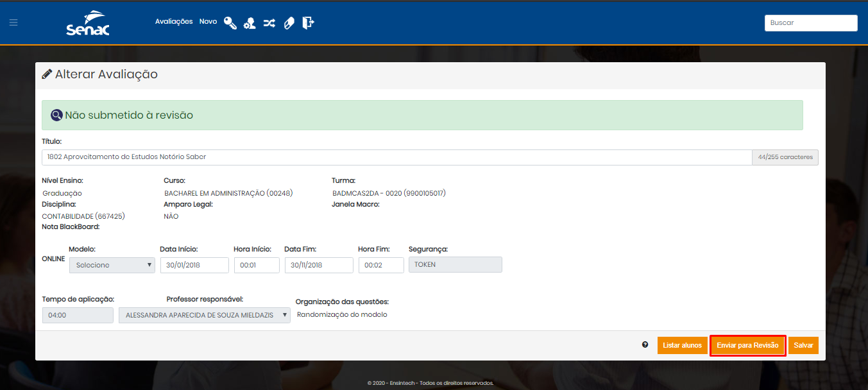868x390 pixels.
Task: Click the eraser icon in navbar
Action: tap(289, 23)
